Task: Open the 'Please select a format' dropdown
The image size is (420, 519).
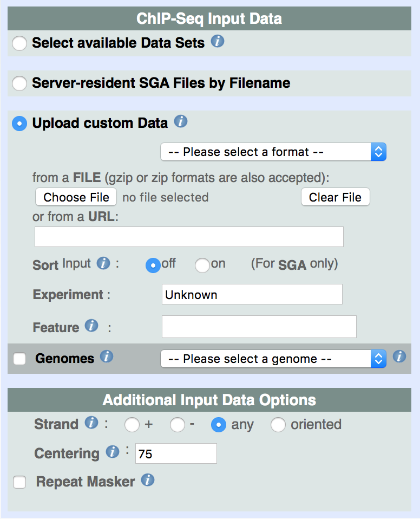Action: tap(273, 152)
